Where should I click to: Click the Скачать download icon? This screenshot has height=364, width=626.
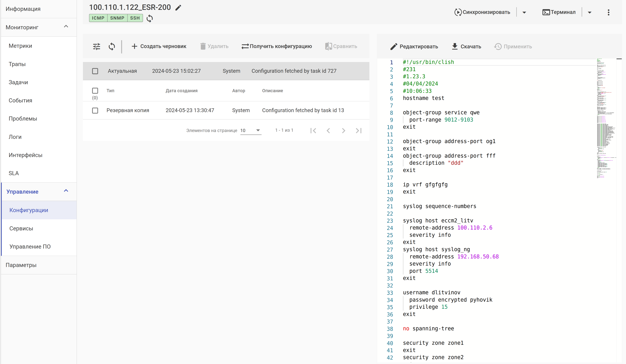(x=455, y=46)
